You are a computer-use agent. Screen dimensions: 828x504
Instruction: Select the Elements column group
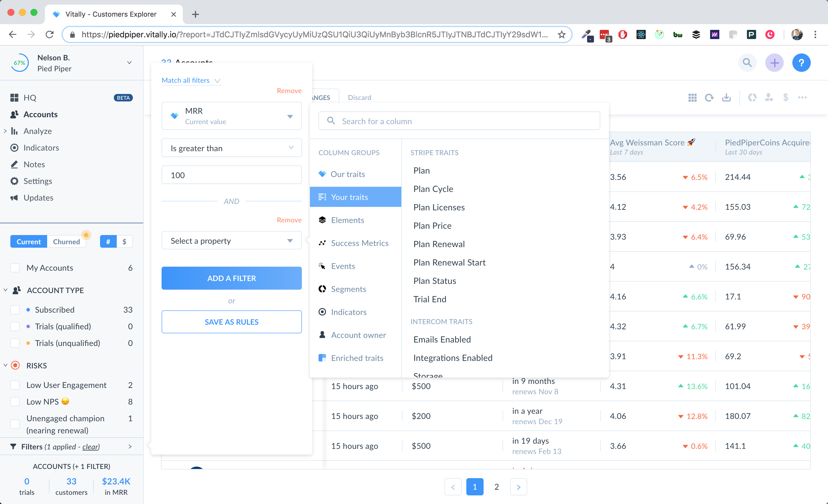click(356, 220)
